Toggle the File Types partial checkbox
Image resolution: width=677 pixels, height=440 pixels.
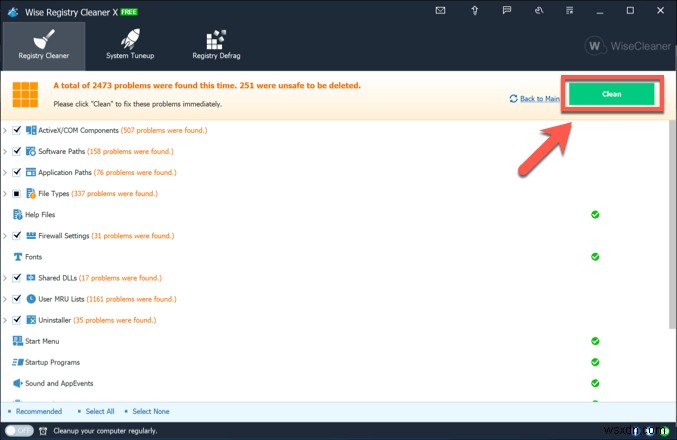point(16,193)
